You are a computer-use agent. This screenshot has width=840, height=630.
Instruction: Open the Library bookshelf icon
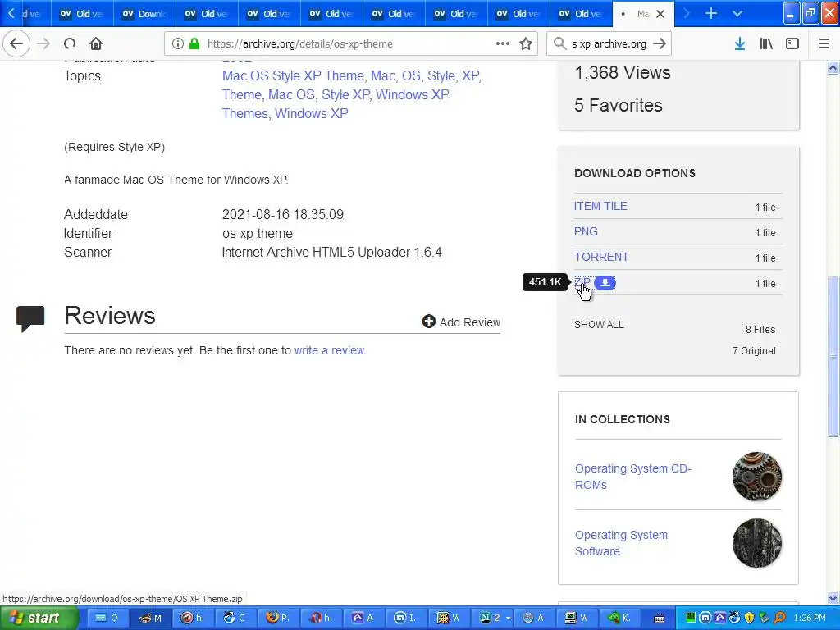click(x=766, y=44)
